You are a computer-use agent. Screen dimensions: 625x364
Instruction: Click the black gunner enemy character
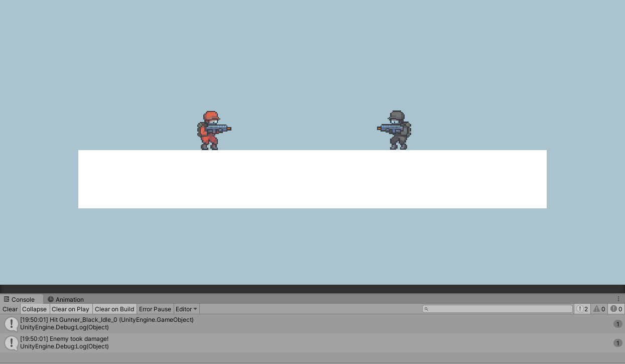(395, 130)
